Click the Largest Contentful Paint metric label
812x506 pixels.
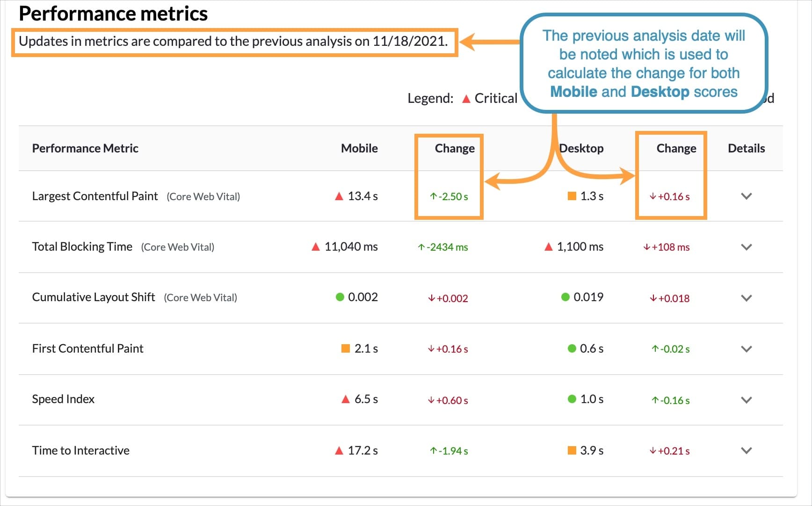click(x=95, y=196)
